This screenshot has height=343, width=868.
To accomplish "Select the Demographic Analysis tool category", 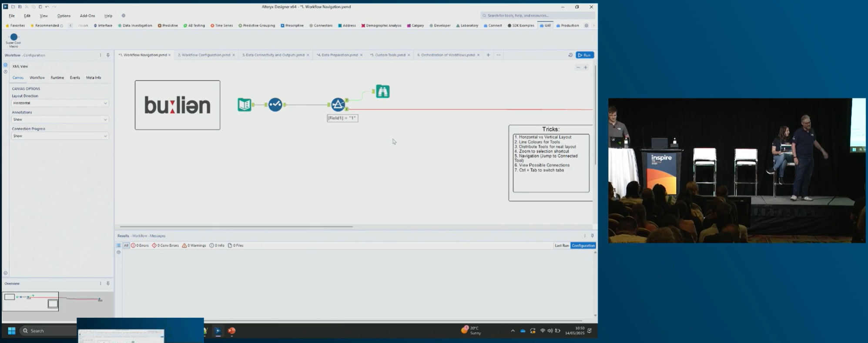I will pos(381,26).
